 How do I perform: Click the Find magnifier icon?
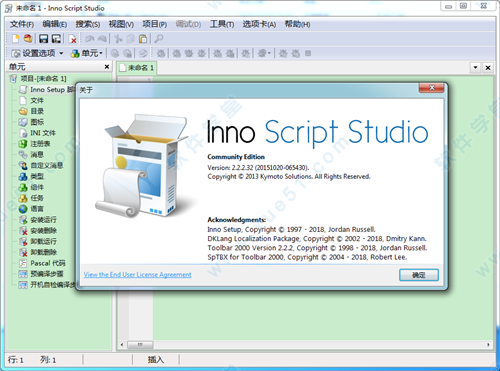159,39
